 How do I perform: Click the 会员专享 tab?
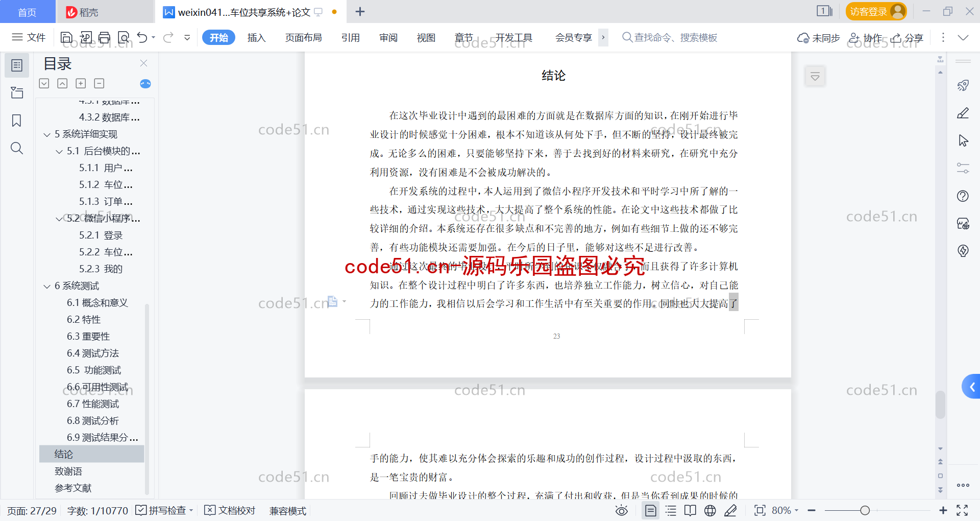pyautogui.click(x=573, y=37)
